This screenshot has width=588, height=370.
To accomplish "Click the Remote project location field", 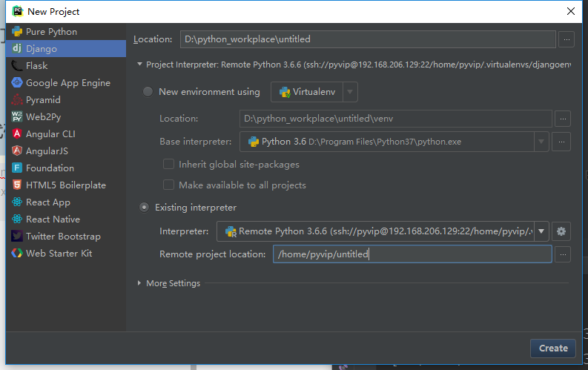I will click(412, 254).
